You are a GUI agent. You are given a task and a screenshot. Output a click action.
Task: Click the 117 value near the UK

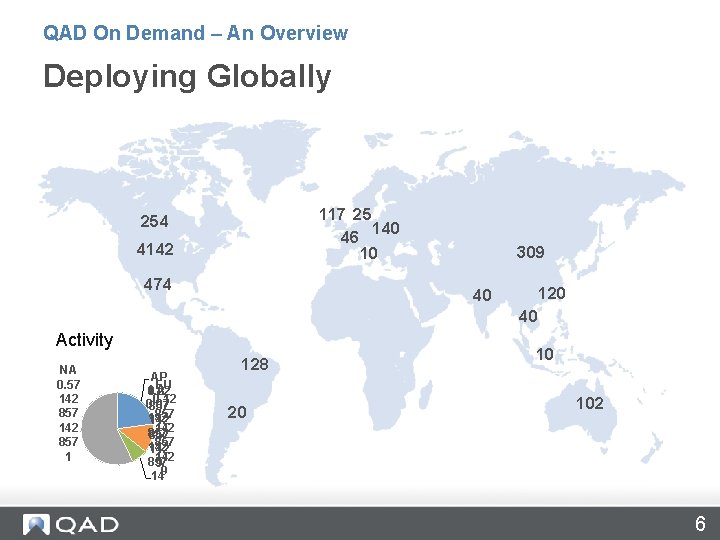[332, 214]
